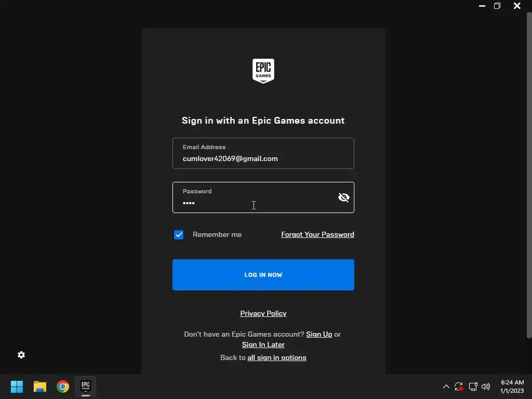Click the sync status tray icon
532x399 pixels.
459,387
